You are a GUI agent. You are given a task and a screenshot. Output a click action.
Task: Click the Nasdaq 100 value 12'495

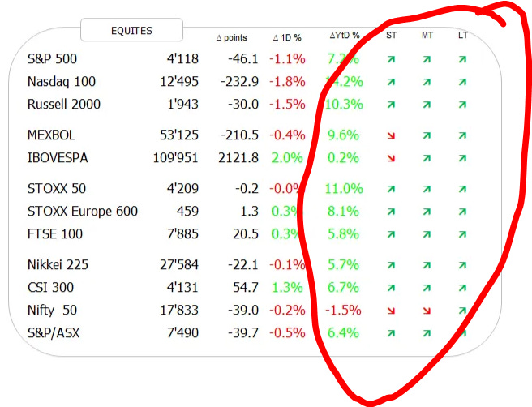point(179,81)
